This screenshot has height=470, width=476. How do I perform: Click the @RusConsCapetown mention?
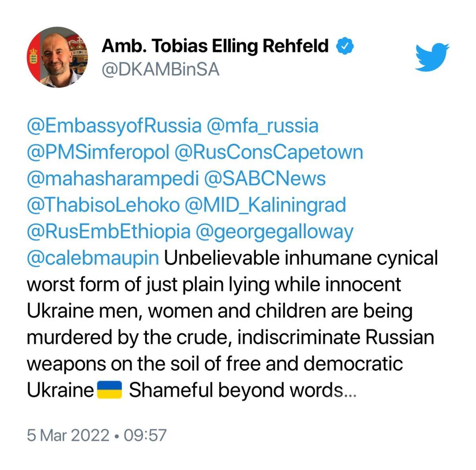269,152
